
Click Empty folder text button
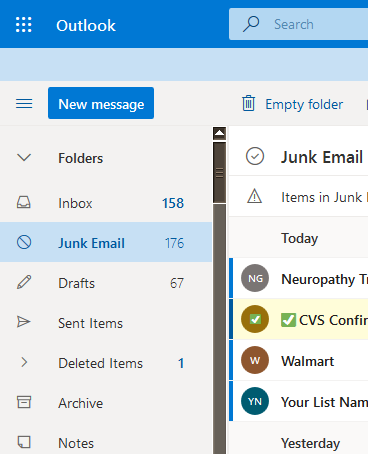pos(304,104)
